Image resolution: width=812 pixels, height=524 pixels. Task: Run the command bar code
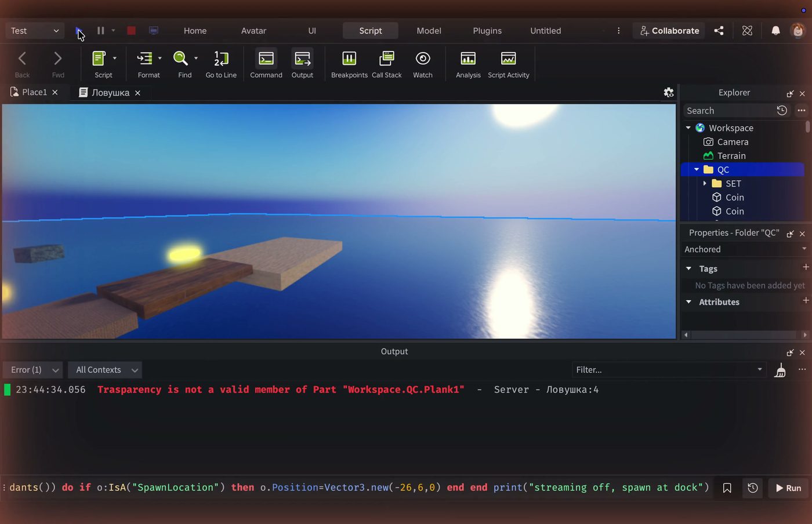[788, 488]
